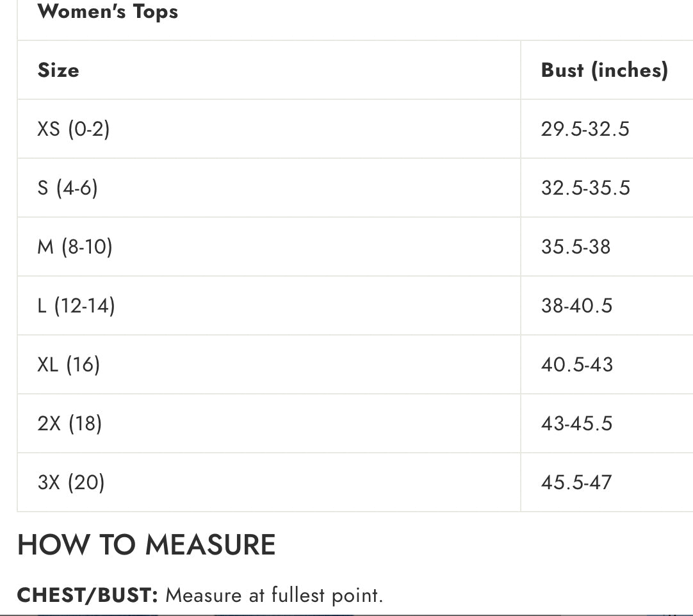This screenshot has width=693, height=616.
Task: Select the 32.5-35.5 bust measurement
Action: [x=585, y=188]
